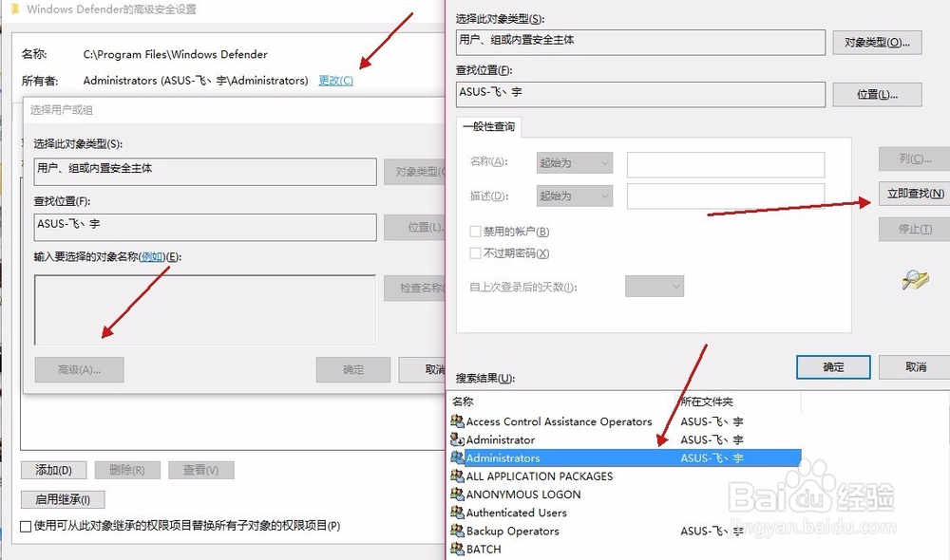Open the 描述(D) 起始为 dropdown
This screenshot has width=950, height=560.
point(575,196)
